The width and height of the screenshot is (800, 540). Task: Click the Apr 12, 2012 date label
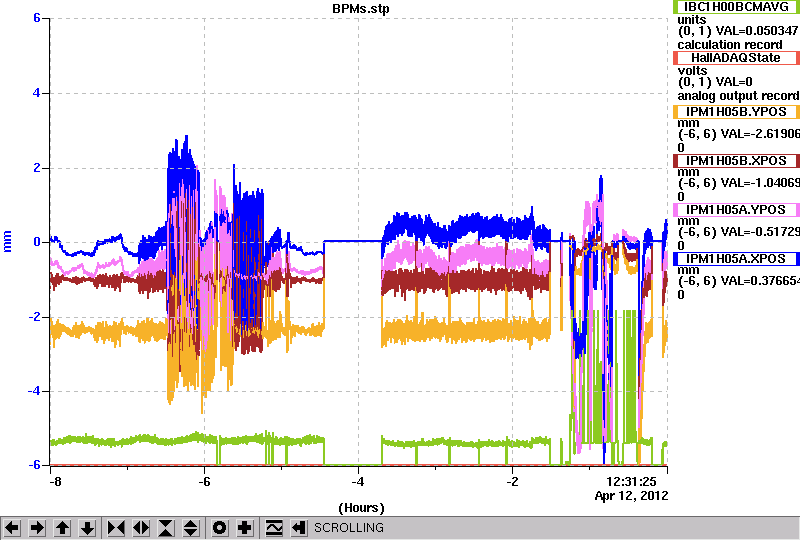(631, 496)
